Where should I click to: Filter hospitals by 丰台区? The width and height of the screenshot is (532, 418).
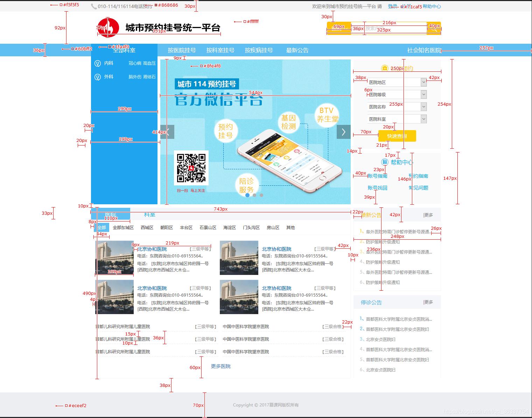[x=186, y=227]
